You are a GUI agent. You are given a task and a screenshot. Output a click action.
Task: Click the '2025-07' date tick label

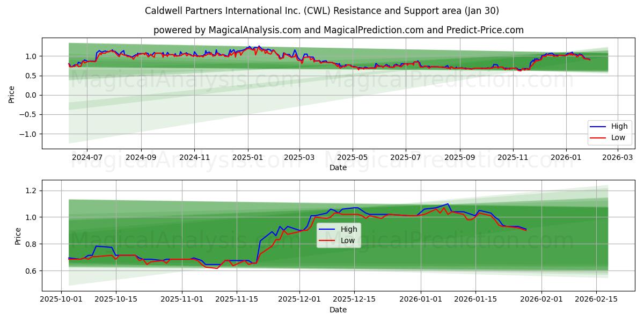(405, 158)
